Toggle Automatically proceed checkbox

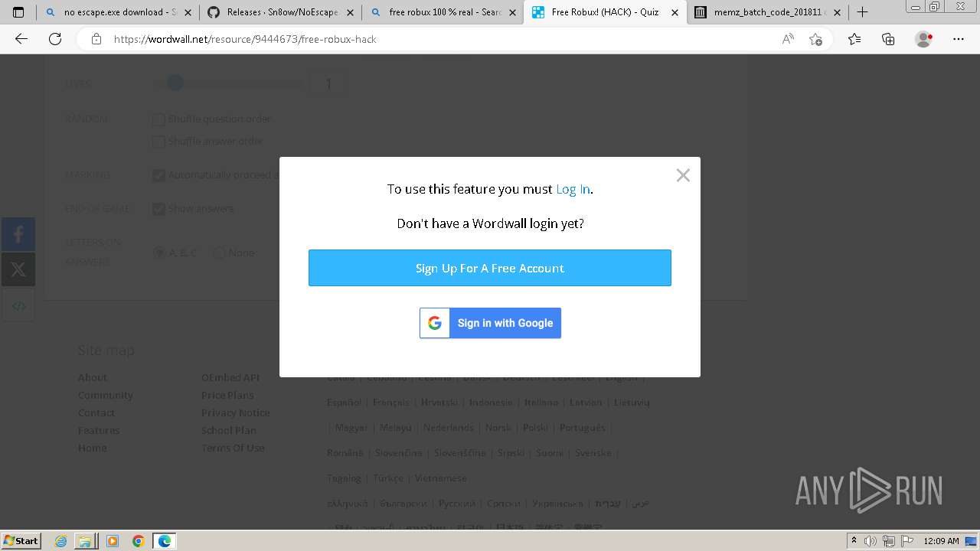coord(158,175)
